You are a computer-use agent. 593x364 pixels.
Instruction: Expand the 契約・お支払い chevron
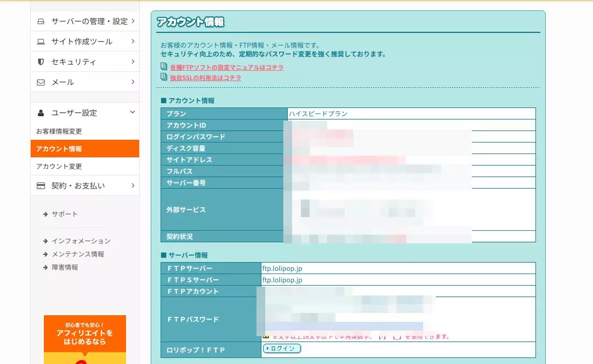click(x=133, y=185)
